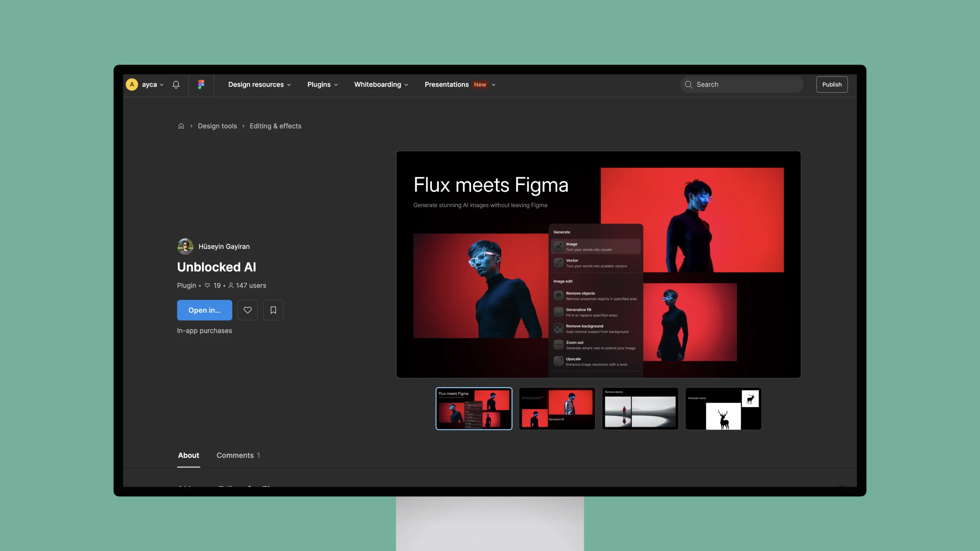This screenshot has width=980, height=551.
Task: Click the Generate vector thumbnail preview
Action: click(723, 408)
